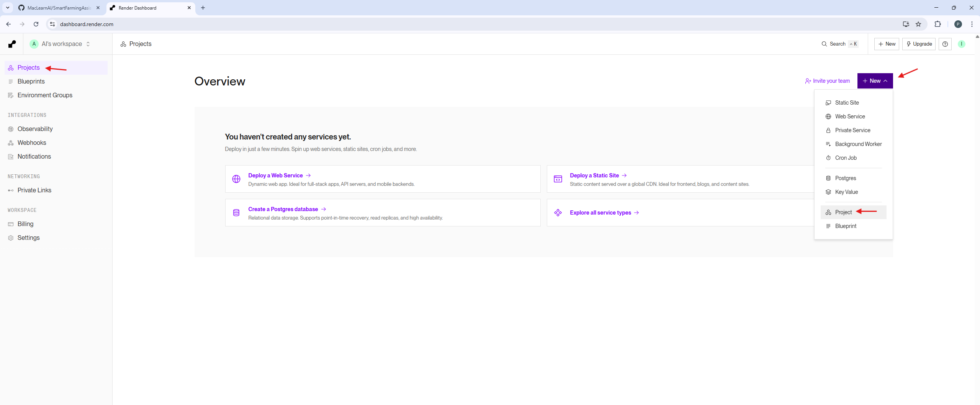
Task: Open the browser extensions puzzle icon
Action: click(x=937, y=24)
